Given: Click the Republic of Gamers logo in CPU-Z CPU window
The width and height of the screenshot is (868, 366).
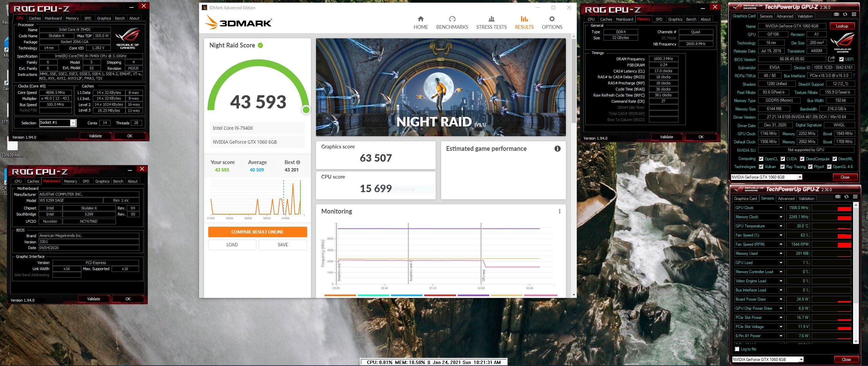Looking at the screenshot, I should (x=127, y=38).
